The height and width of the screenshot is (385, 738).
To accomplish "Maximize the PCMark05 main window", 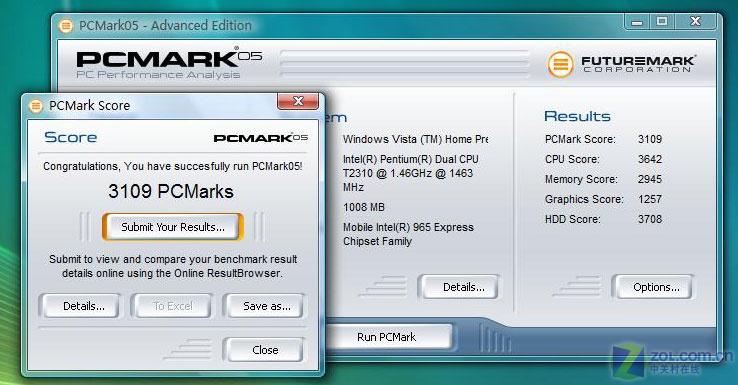I will [662, 22].
